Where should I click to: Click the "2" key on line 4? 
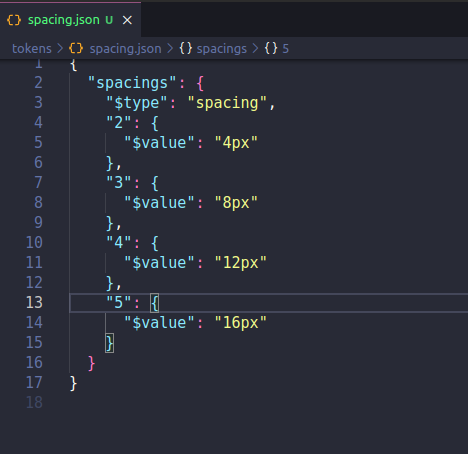point(118,123)
